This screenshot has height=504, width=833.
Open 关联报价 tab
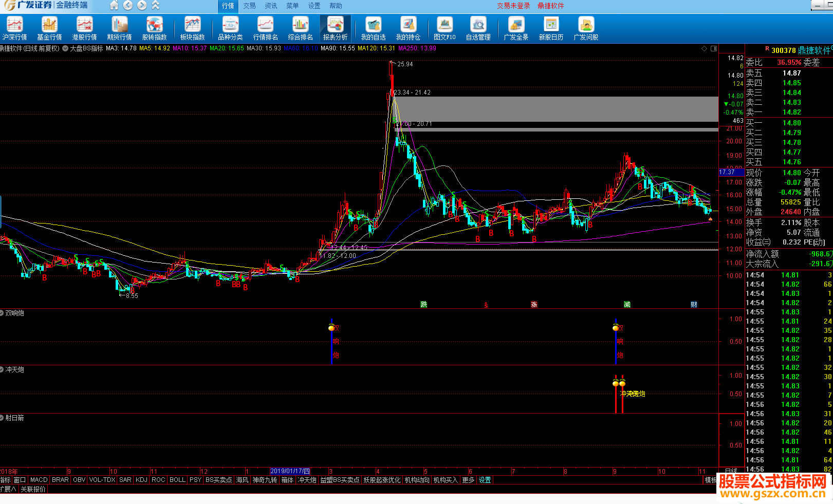click(x=33, y=489)
